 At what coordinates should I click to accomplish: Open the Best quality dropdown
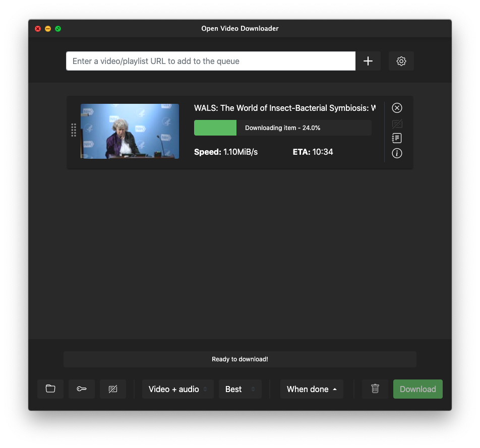(240, 389)
